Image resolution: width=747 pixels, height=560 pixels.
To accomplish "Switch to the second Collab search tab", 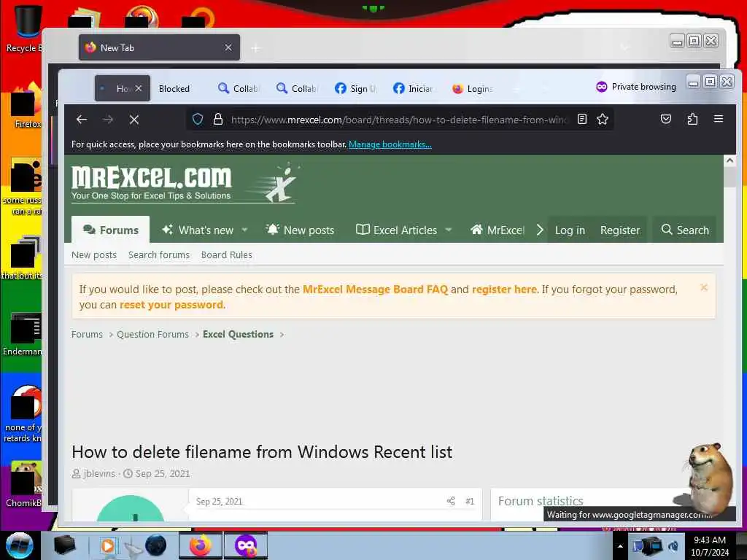I will pos(296,88).
